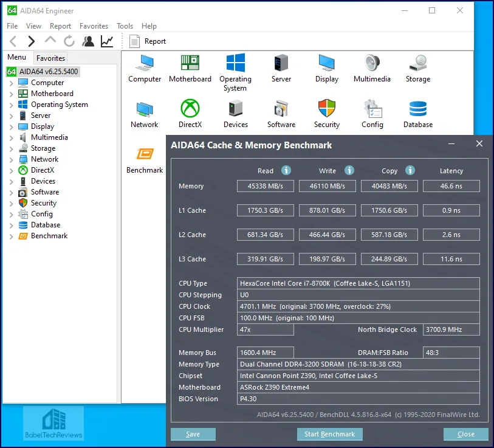The image size is (494, 448).
Task: Open the Config category icon in main pane
Action: coord(372,114)
